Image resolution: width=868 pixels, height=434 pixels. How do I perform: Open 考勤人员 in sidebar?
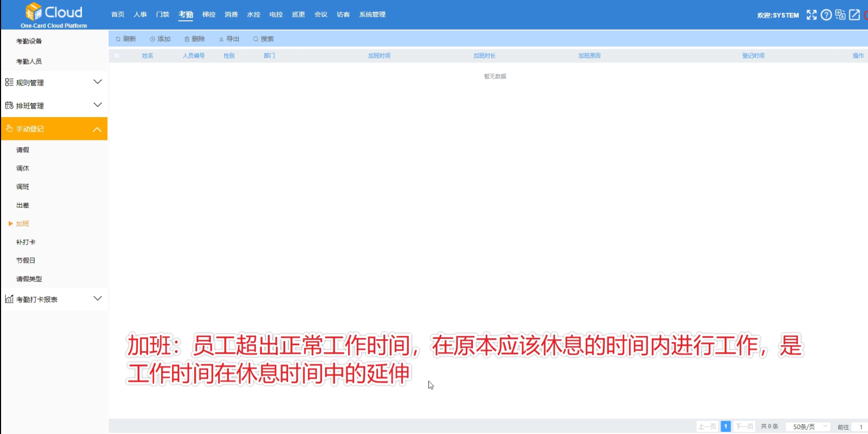(x=29, y=61)
